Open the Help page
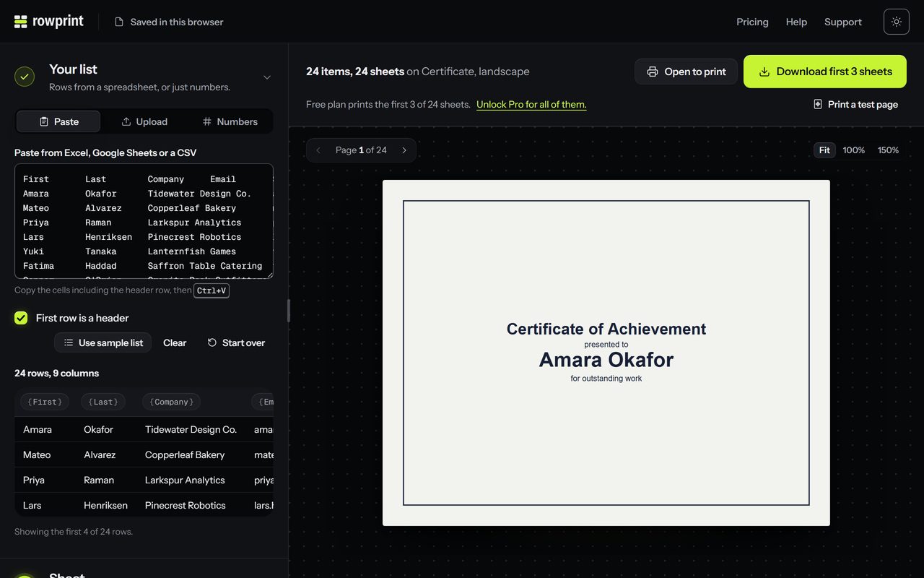This screenshot has width=924, height=578. (x=796, y=22)
